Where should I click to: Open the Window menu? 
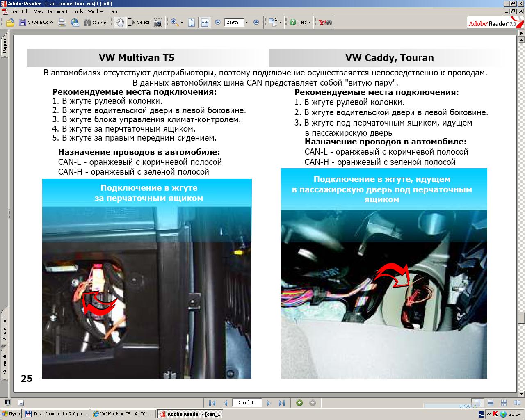96,11
